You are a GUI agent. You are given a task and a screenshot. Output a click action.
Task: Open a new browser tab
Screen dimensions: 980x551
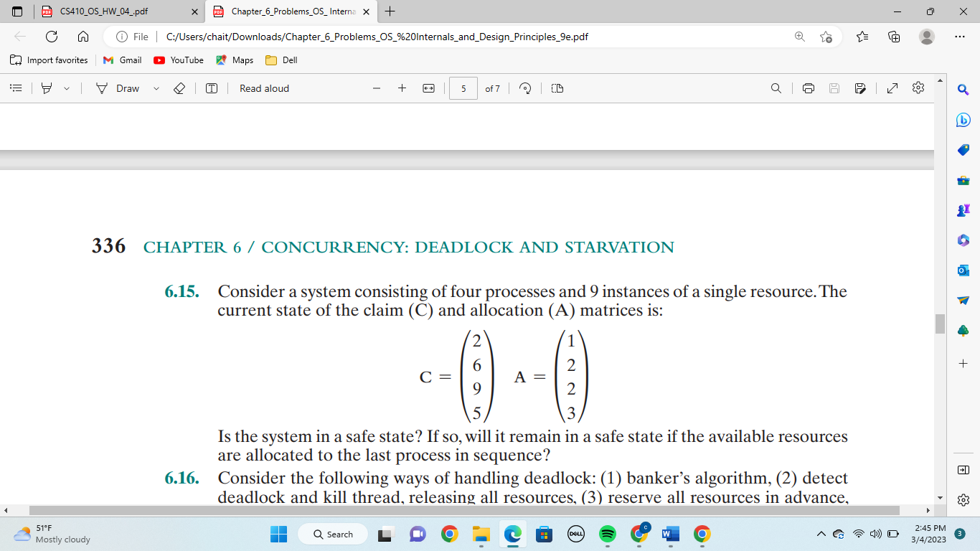(389, 11)
